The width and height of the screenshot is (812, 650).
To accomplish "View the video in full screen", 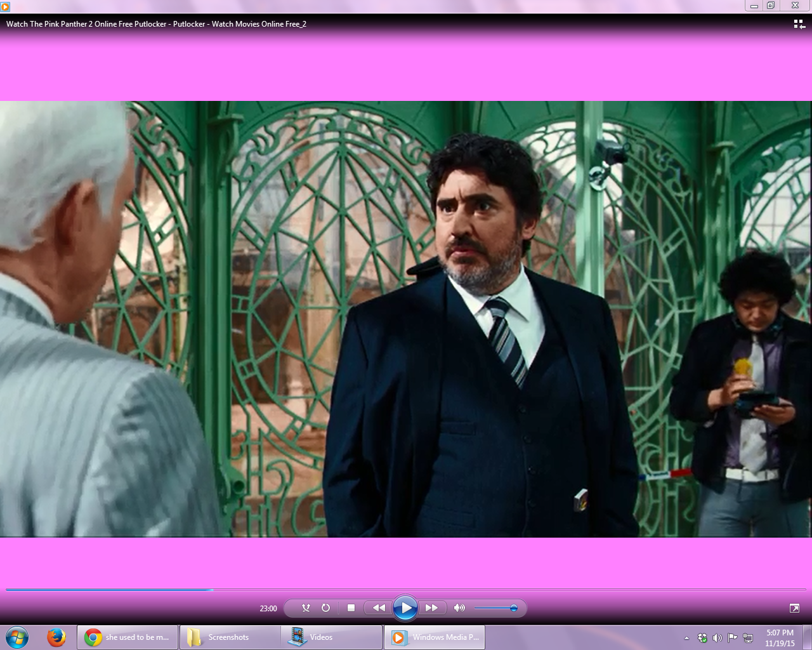I will click(x=794, y=608).
